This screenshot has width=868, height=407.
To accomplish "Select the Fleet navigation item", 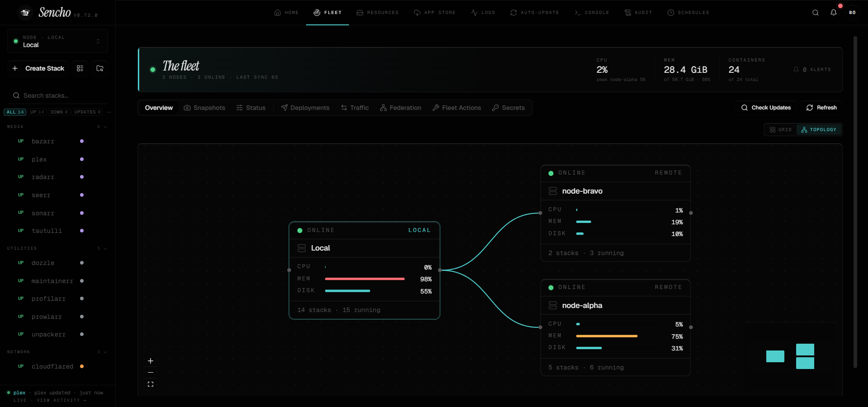I will click(327, 13).
